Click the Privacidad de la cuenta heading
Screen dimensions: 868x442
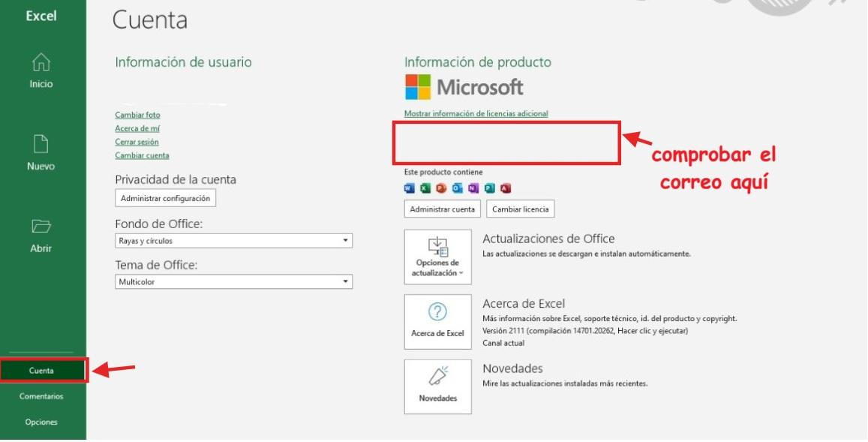tap(176, 179)
